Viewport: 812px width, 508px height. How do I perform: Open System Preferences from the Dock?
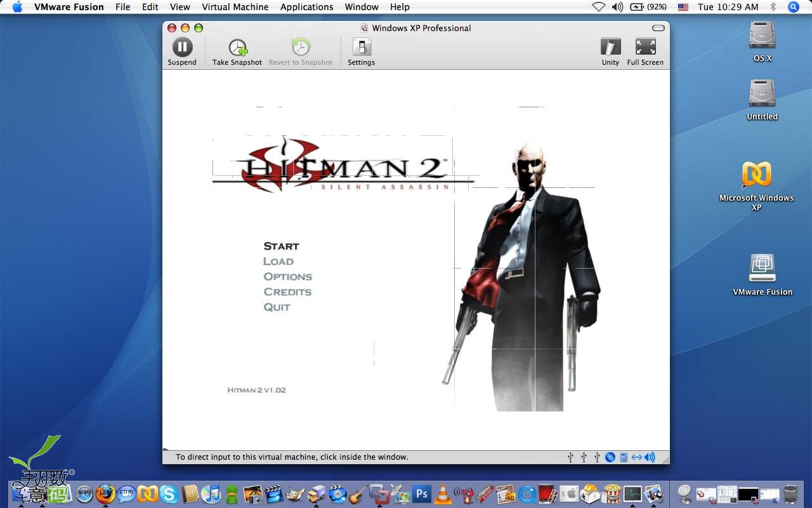(x=569, y=493)
